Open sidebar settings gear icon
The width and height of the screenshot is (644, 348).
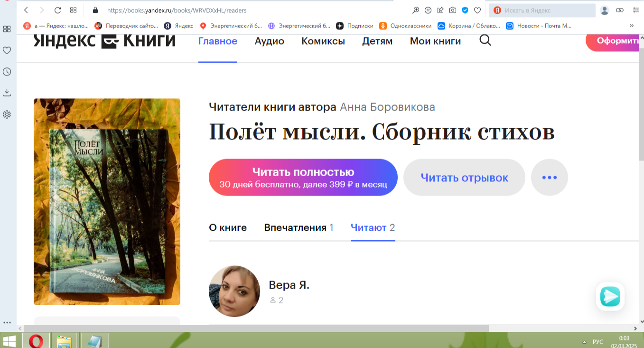tap(7, 114)
